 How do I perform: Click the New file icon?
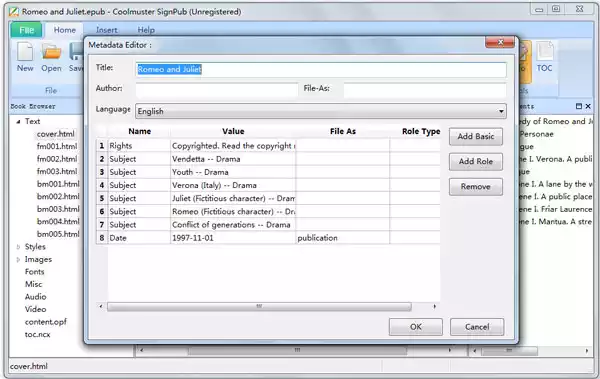tap(25, 52)
